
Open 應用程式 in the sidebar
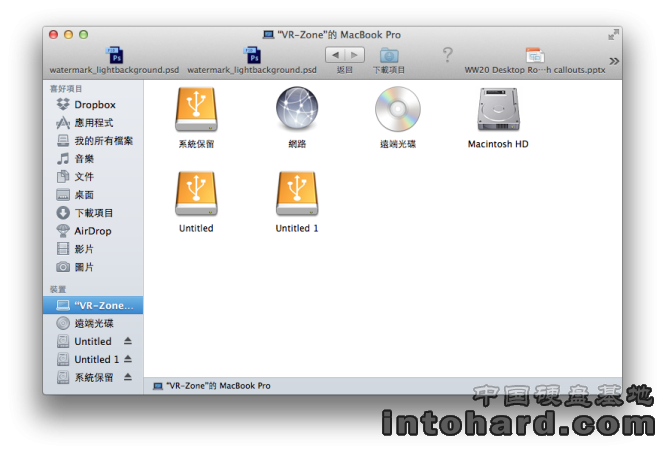point(93,123)
